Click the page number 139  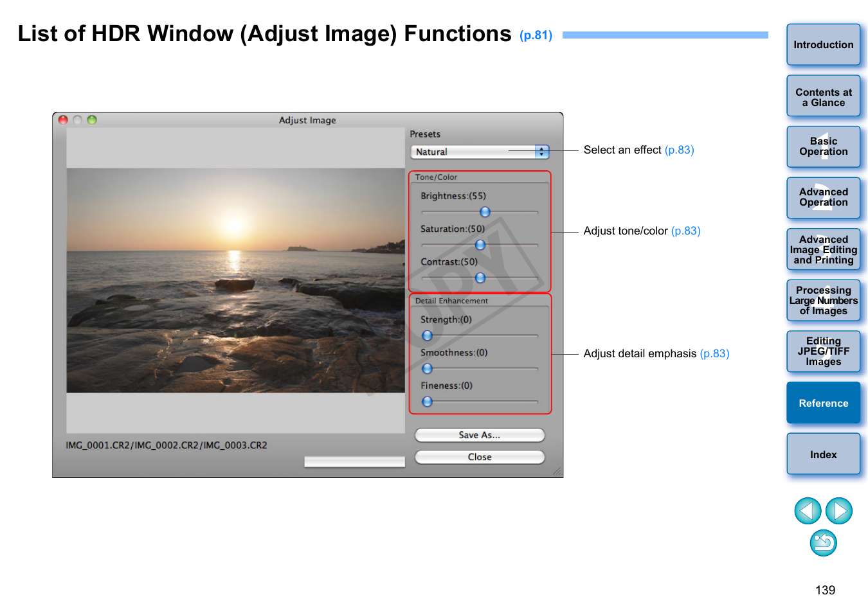(x=826, y=590)
